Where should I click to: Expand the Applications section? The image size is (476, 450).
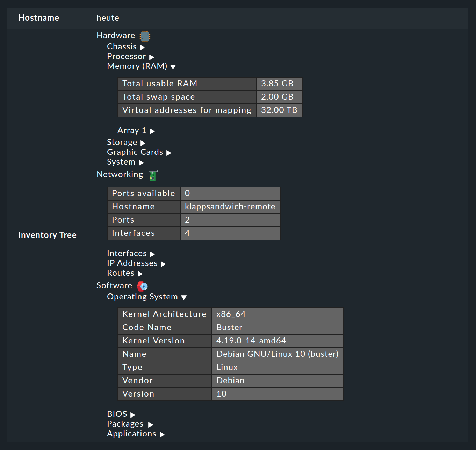(x=162, y=434)
